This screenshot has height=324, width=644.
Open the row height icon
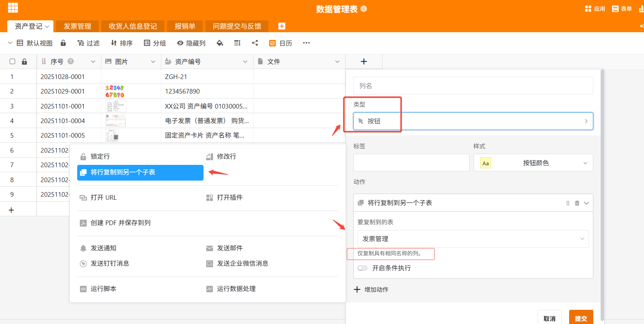237,43
